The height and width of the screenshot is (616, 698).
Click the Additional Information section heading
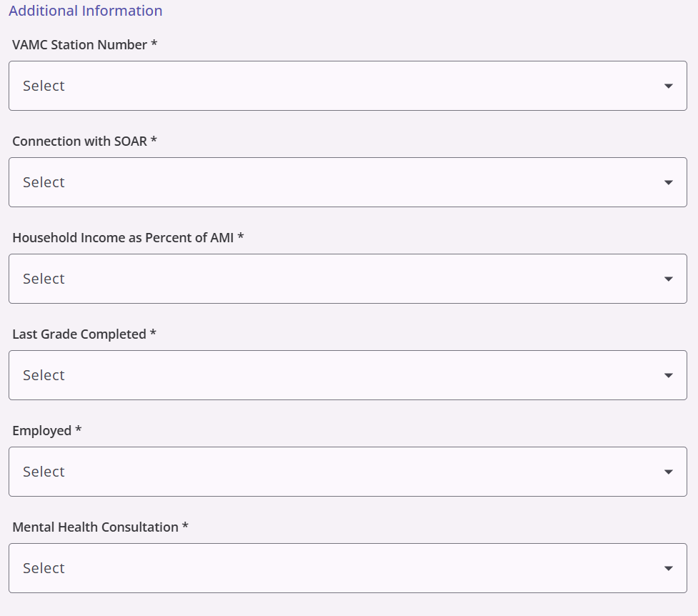pyautogui.click(x=86, y=11)
